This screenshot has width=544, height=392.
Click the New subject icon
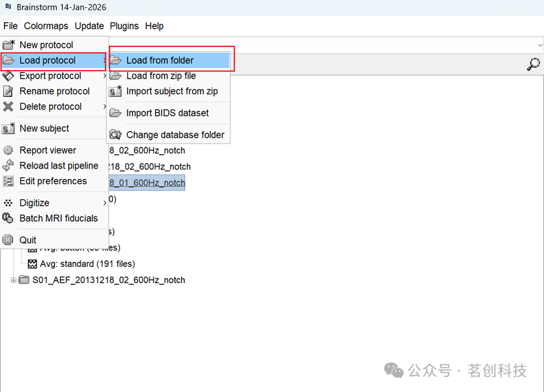[9, 128]
